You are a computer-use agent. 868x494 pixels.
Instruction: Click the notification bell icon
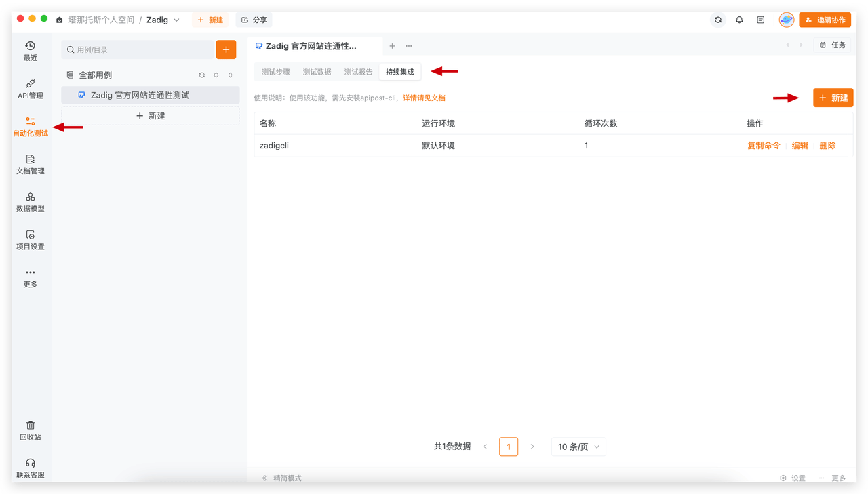[739, 20]
